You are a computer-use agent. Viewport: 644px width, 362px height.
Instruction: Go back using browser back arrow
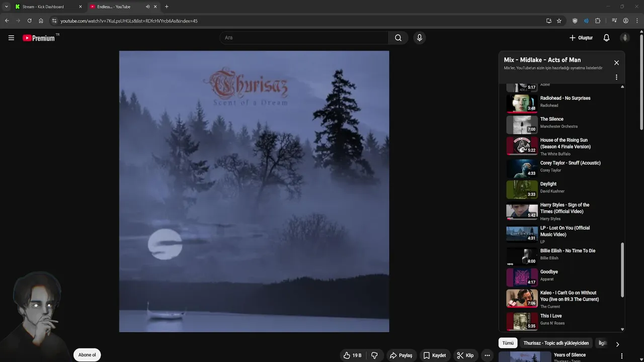[x=7, y=21]
